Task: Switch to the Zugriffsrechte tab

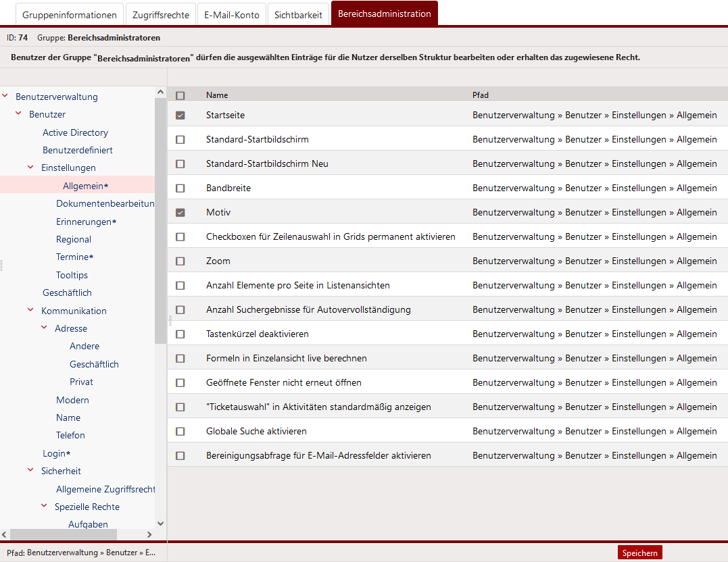Action: (161, 15)
